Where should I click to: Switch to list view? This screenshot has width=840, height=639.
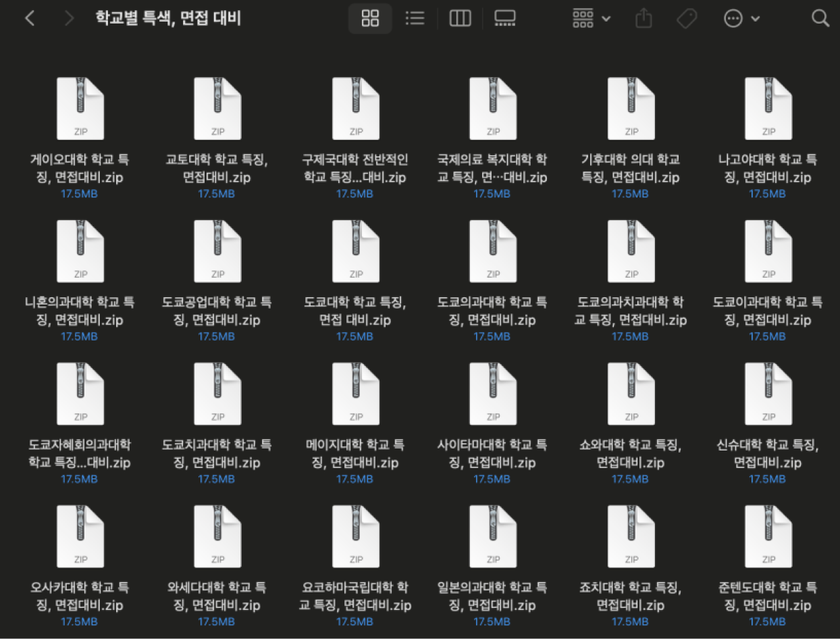[x=415, y=18]
